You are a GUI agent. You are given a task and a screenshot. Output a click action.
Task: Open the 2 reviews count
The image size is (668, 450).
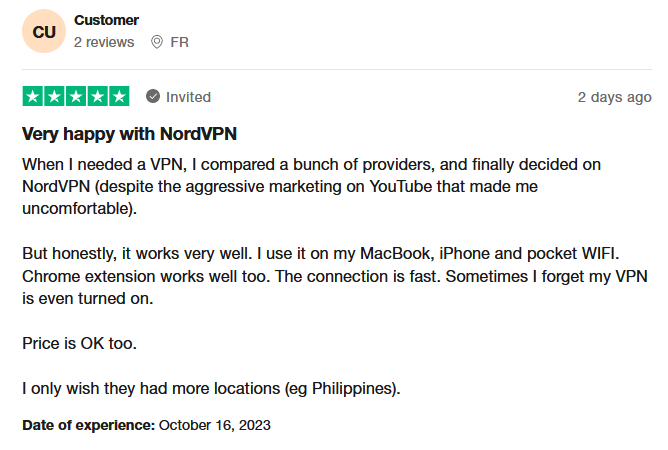104,42
